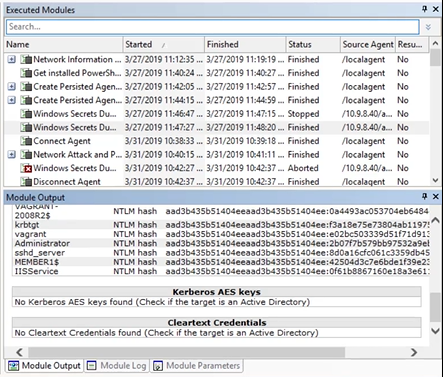Expand Create Persisted Agent row started 11:42:05
443x377 pixels.
12,87
